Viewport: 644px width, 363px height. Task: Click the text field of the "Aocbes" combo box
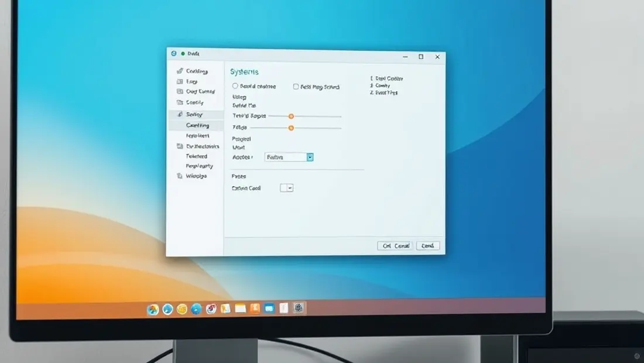[x=286, y=157]
